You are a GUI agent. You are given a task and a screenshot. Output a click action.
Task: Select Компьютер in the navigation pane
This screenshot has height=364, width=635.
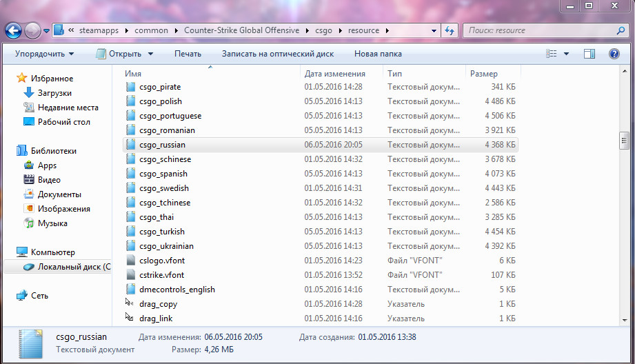click(x=52, y=252)
